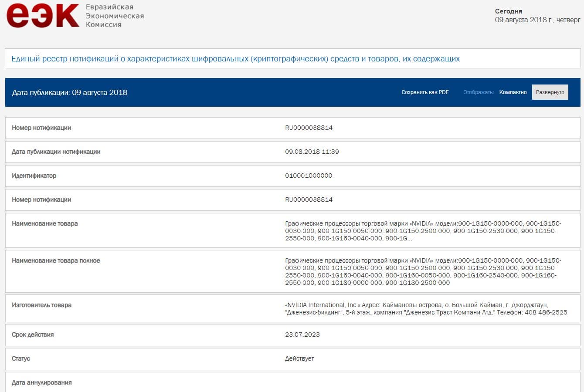
Task: Click the Изготовитель товара label
Action: 42,305
